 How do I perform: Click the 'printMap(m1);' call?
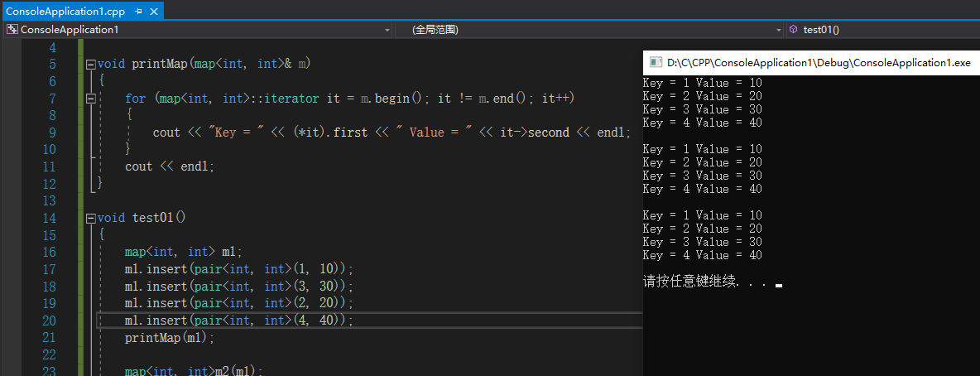coord(170,338)
